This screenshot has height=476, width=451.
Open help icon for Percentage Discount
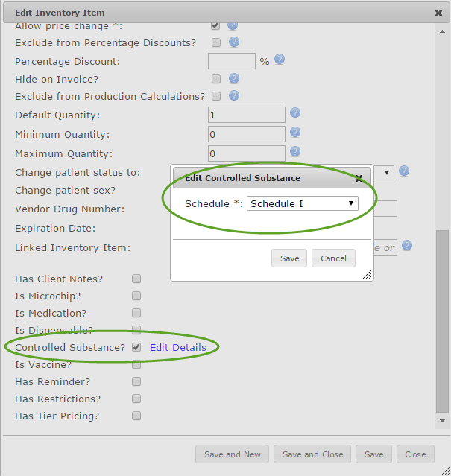[280, 60]
